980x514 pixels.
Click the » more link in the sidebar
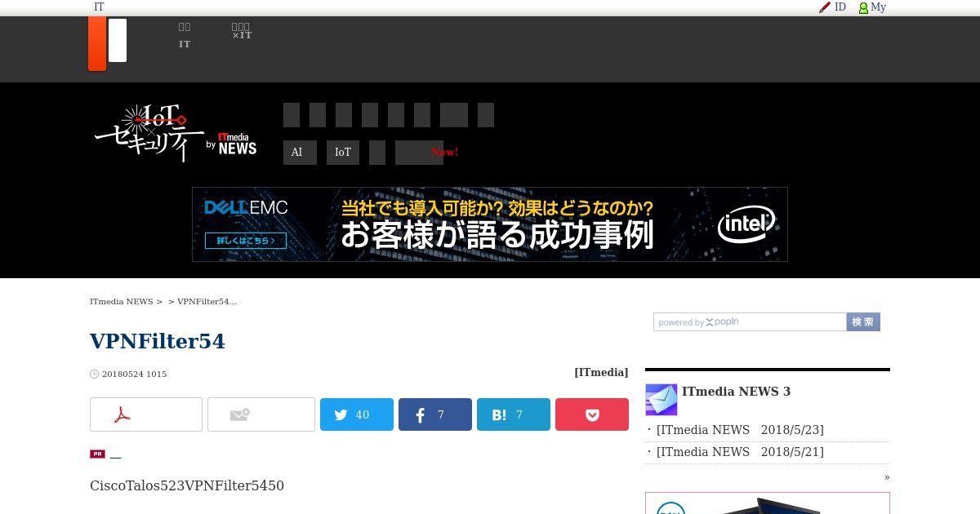click(887, 477)
